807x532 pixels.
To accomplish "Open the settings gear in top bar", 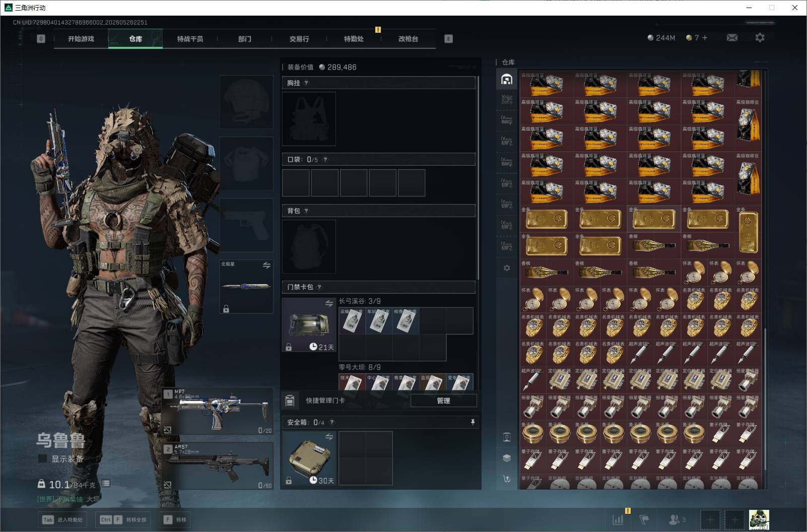I will pyautogui.click(x=760, y=38).
